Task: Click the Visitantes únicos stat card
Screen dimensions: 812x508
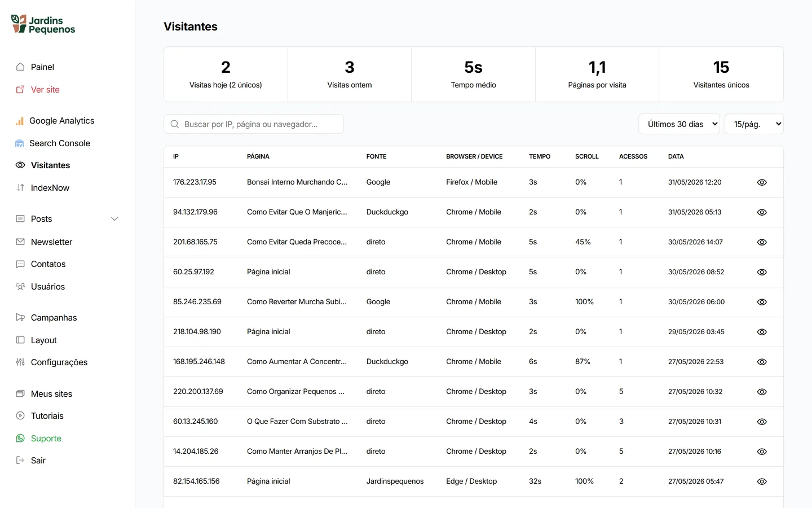Action: (721, 75)
